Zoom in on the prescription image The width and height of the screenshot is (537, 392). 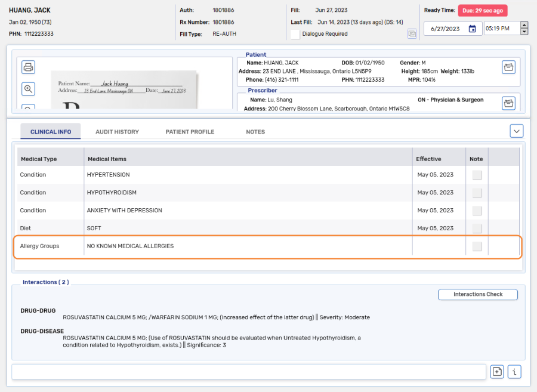[28, 89]
